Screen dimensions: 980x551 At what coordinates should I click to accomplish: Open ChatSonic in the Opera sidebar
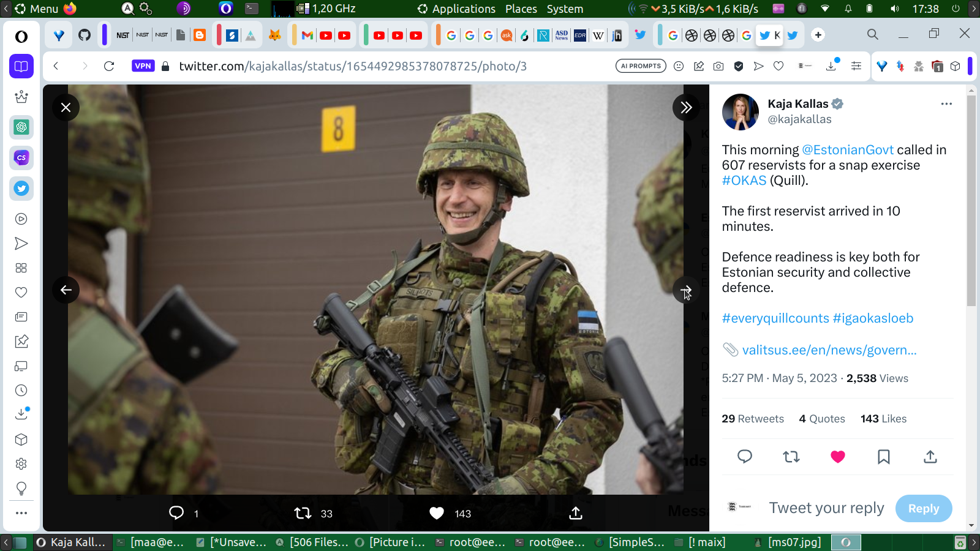[x=21, y=158]
